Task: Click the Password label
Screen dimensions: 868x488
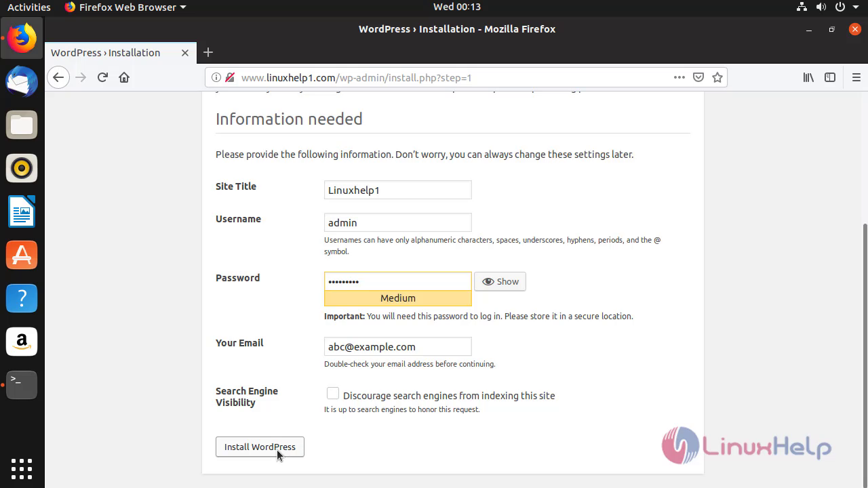Action: tap(237, 278)
